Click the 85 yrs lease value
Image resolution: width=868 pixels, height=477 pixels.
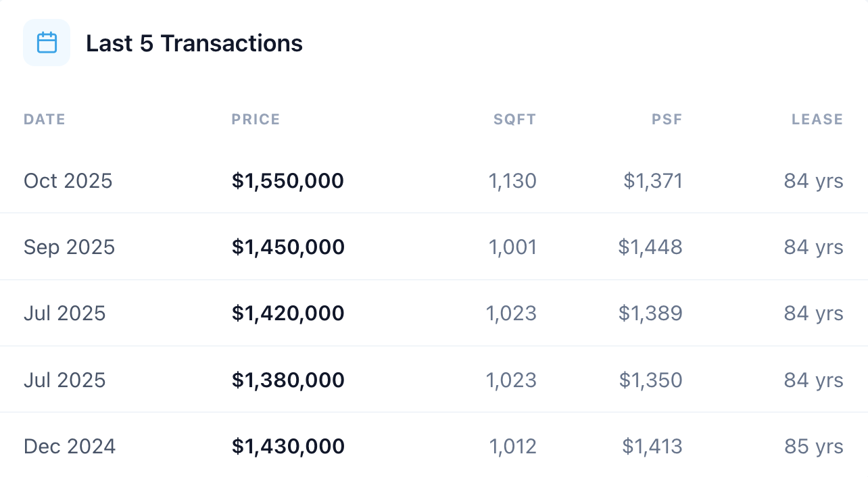pyautogui.click(x=814, y=447)
